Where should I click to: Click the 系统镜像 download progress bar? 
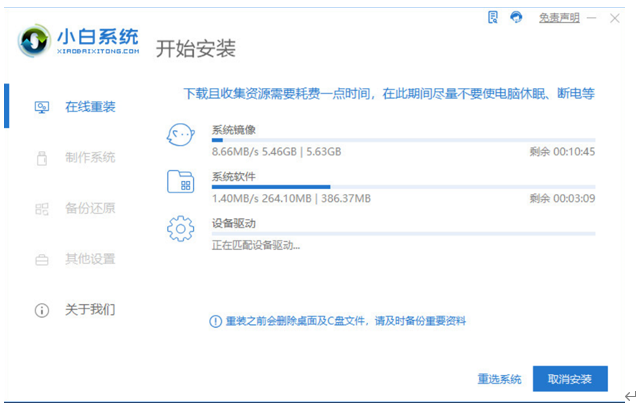pyautogui.click(x=403, y=141)
